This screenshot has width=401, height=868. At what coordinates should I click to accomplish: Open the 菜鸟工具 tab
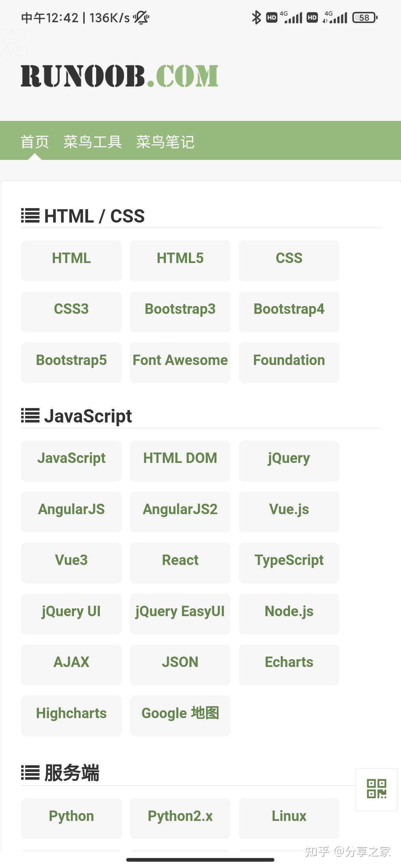92,142
